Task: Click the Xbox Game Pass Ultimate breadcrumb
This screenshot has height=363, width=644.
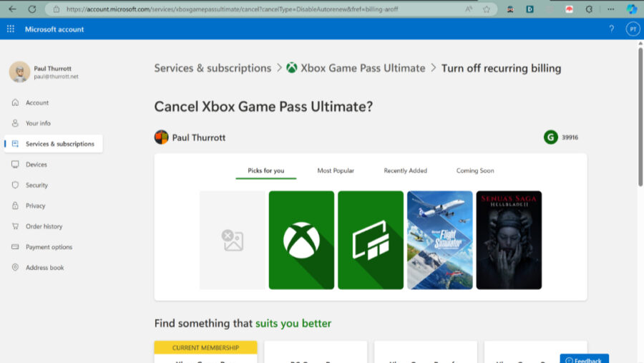Action: tap(363, 68)
